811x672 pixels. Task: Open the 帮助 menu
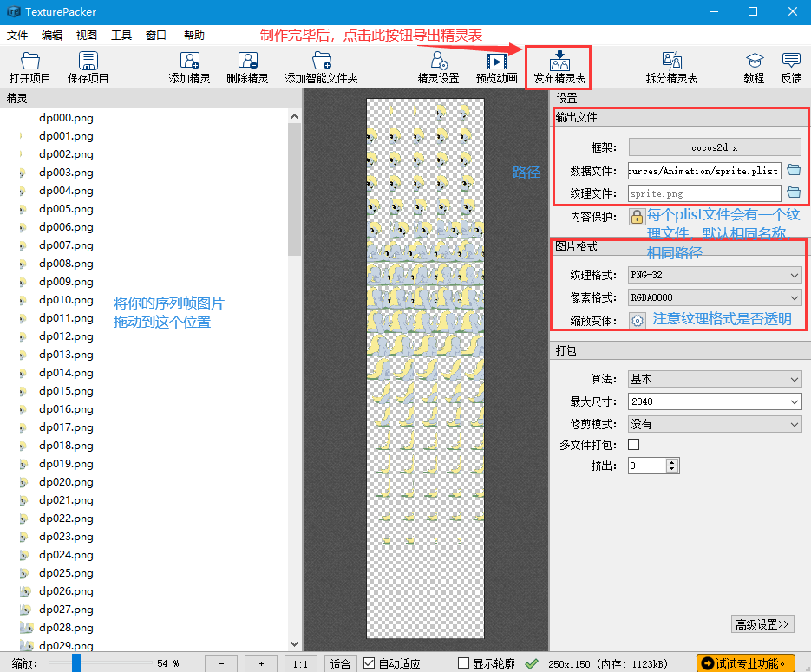[x=194, y=36]
